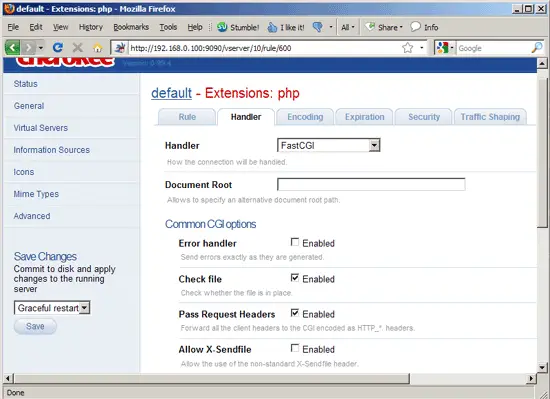Open General in the sidebar
The image size is (550, 399).
click(x=29, y=106)
